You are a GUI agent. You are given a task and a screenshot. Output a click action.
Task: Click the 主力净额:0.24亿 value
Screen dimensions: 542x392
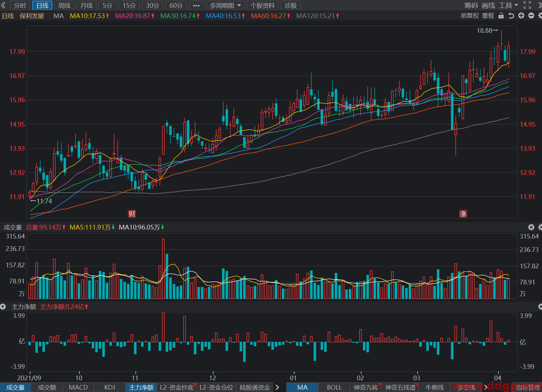click(64, 307)
